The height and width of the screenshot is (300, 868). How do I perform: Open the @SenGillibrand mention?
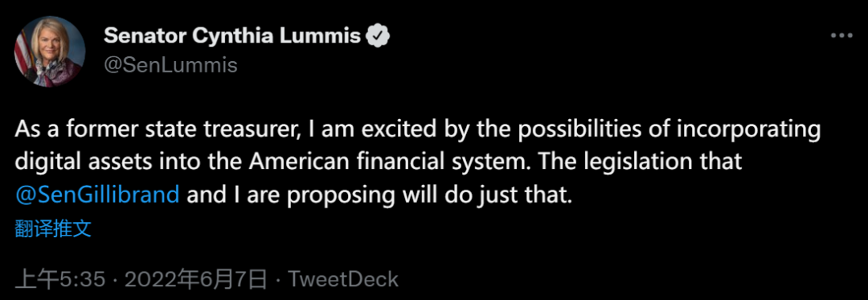[97, 195]
